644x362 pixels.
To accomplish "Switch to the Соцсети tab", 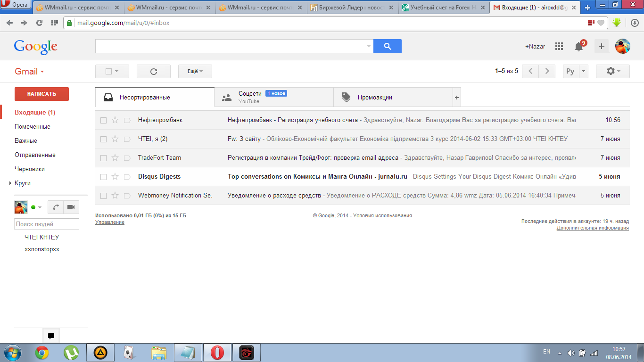I will 274,98.
